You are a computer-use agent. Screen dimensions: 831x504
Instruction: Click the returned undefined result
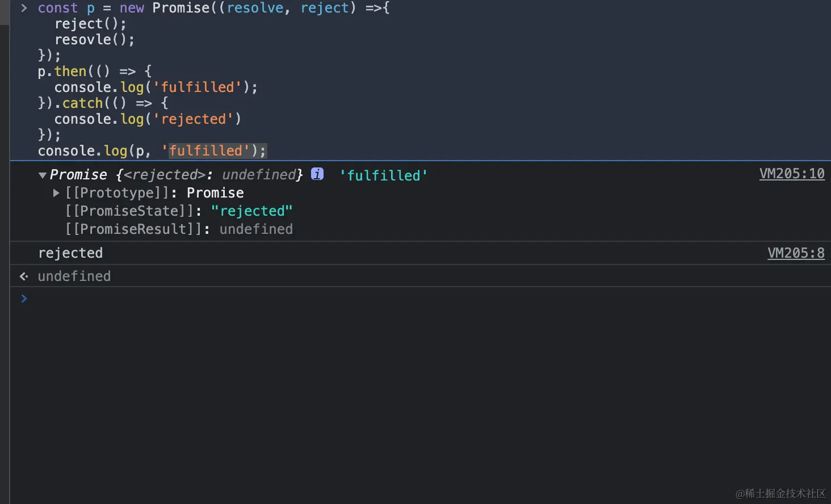pos(74,276)
